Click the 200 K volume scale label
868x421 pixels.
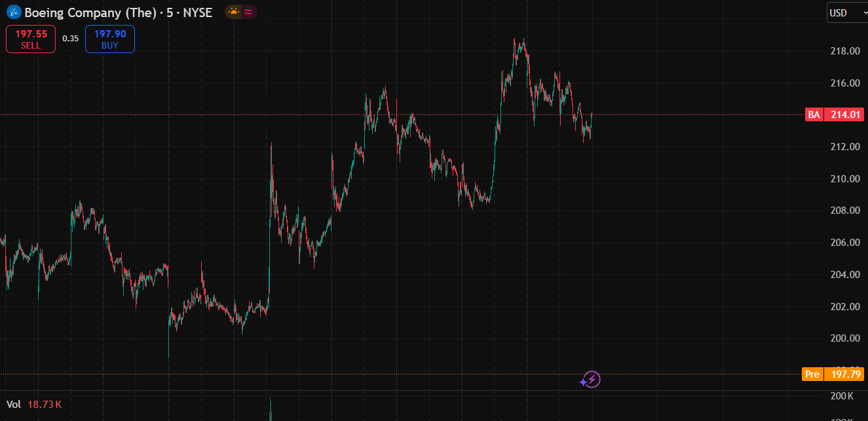(x=841, y=397)
